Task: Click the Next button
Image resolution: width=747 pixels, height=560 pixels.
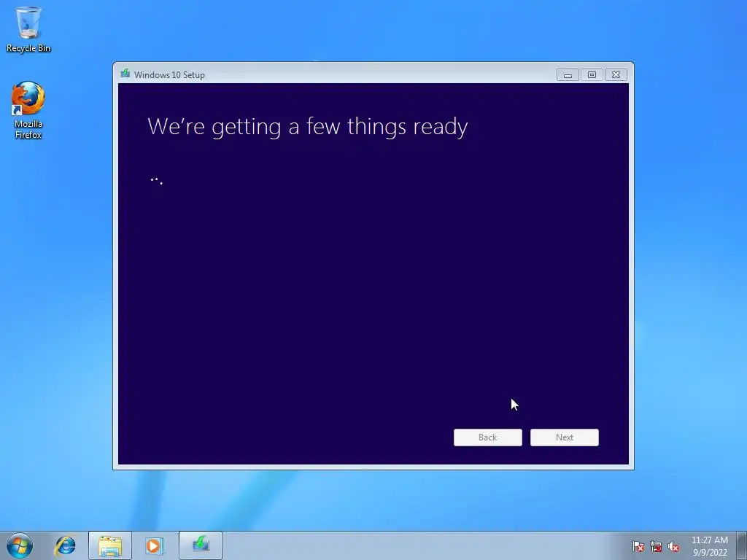Action: 565,437
